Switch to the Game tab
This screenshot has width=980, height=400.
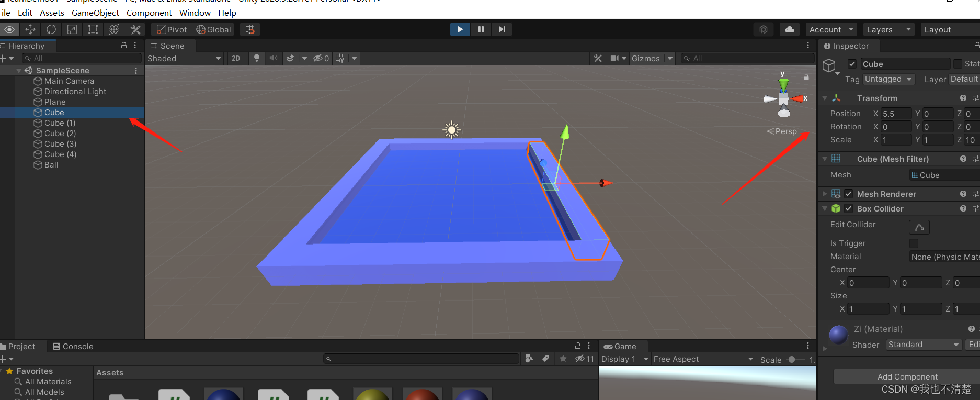(620, 347)
